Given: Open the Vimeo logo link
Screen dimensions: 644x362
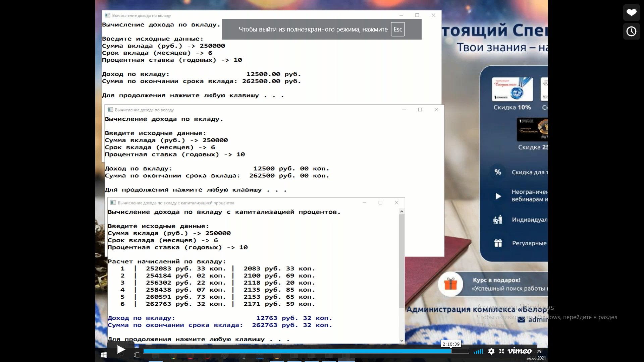Looking at the screenshot, I should click(x=520, y=351).
